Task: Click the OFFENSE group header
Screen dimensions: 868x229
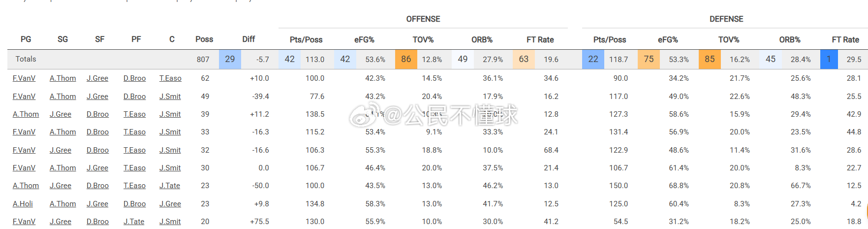Action: [423, 19]
